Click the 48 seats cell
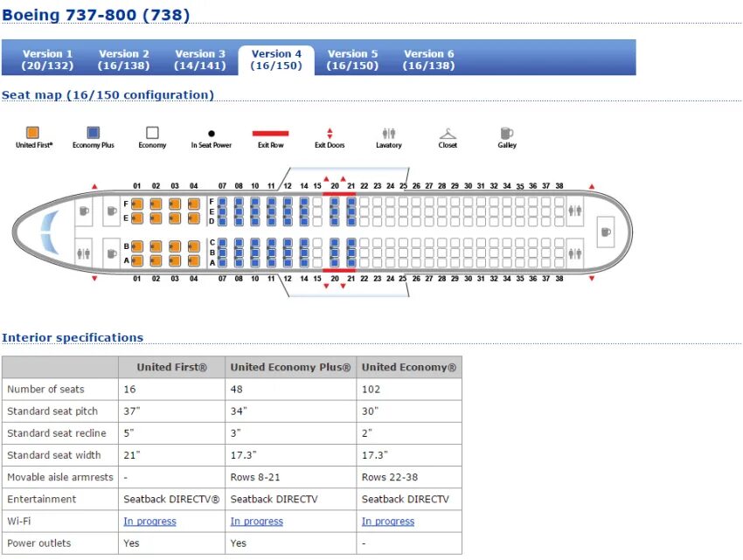This screenshot has width=743, height=560. point(290,389)
